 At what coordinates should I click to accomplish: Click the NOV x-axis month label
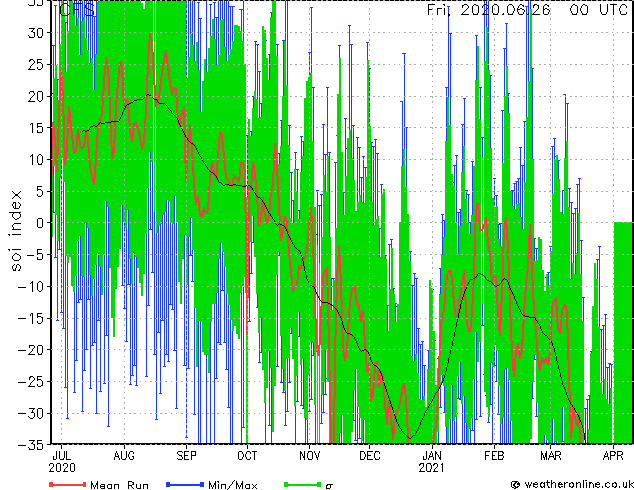coord(310,456)
